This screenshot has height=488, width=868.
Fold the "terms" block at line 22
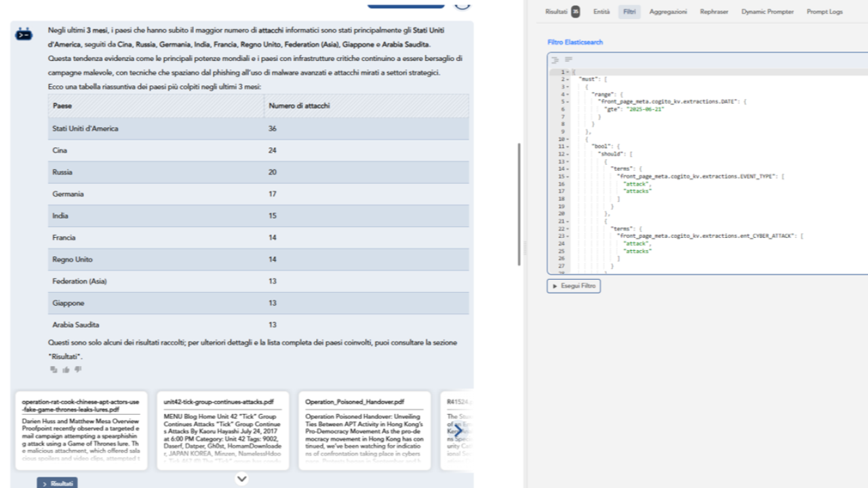(568, 228)
